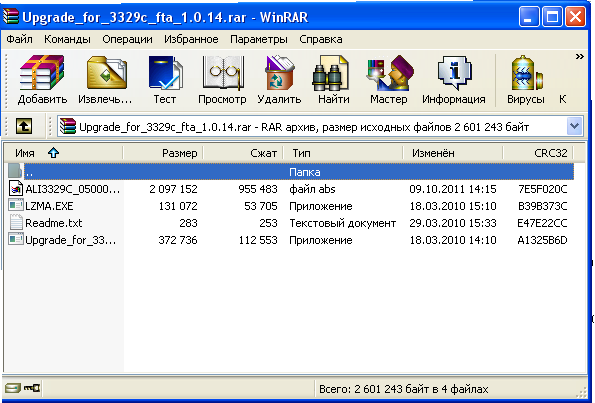Screen dimensions: 595x403
Task: Click size value 2 097 152
Action: pos(173,189)
